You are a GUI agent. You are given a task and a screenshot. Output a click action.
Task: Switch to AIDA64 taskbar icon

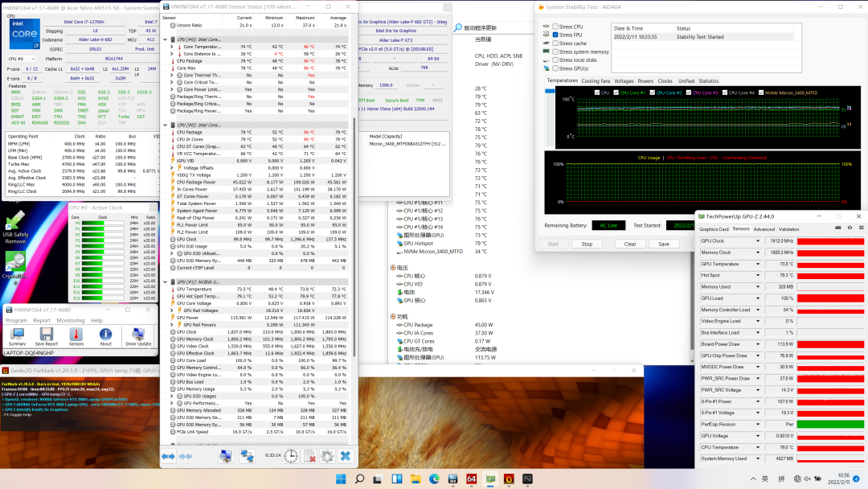tap(472, 479)
